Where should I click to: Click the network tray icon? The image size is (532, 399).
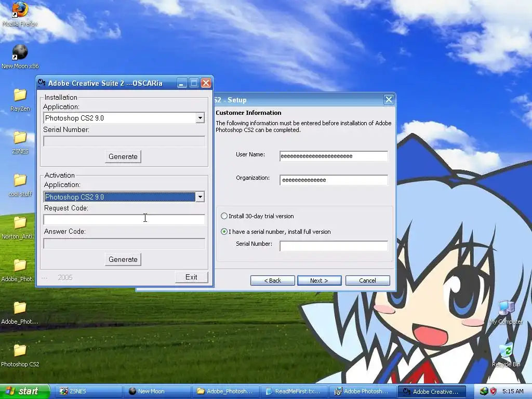pos(484,391)
